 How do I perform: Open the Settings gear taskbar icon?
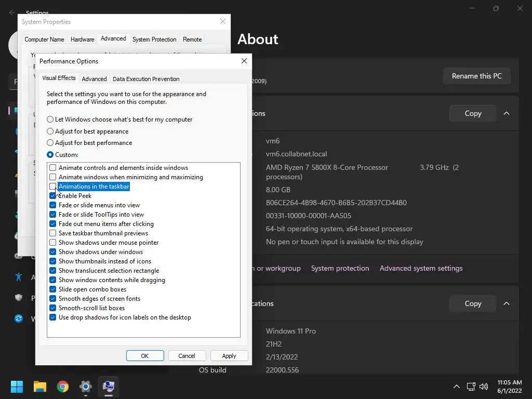(x=86, y=387)
